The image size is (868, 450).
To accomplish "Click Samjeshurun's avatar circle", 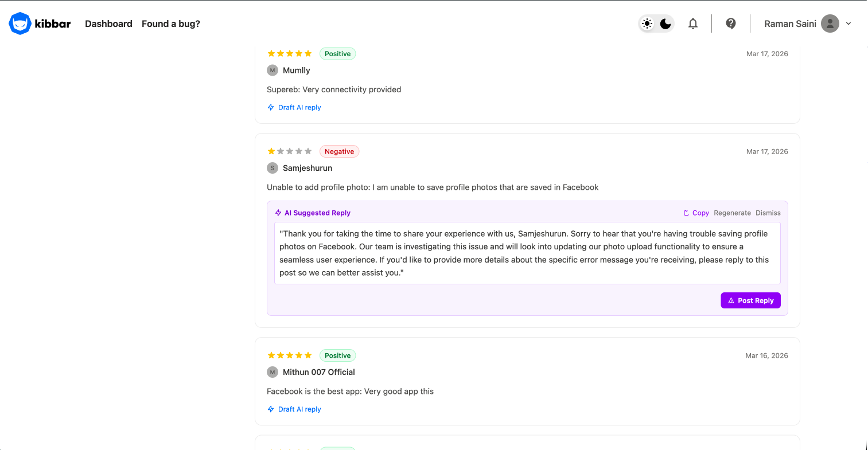I will coord(273,168).
